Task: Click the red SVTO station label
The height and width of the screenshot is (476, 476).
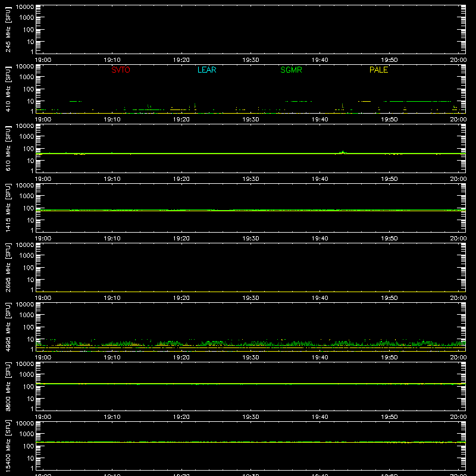Action: 121,70
